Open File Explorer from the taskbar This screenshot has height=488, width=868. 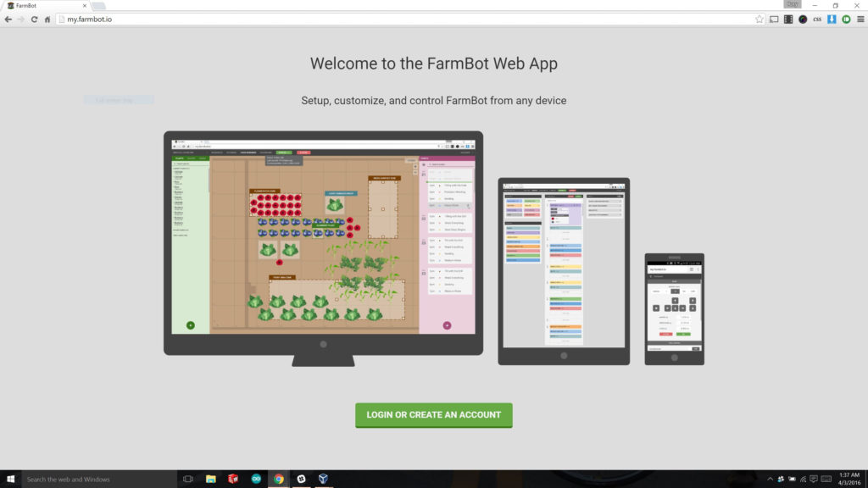point(211,480)
